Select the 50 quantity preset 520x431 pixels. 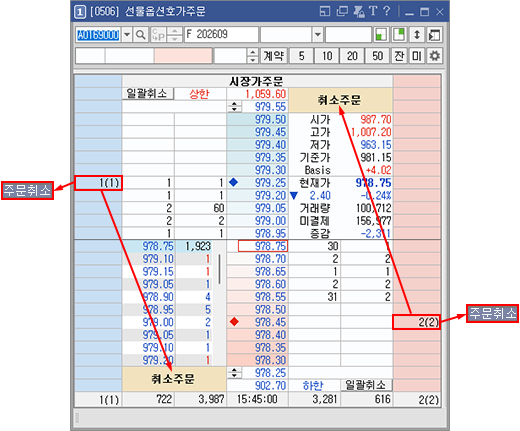pos(377,56)
